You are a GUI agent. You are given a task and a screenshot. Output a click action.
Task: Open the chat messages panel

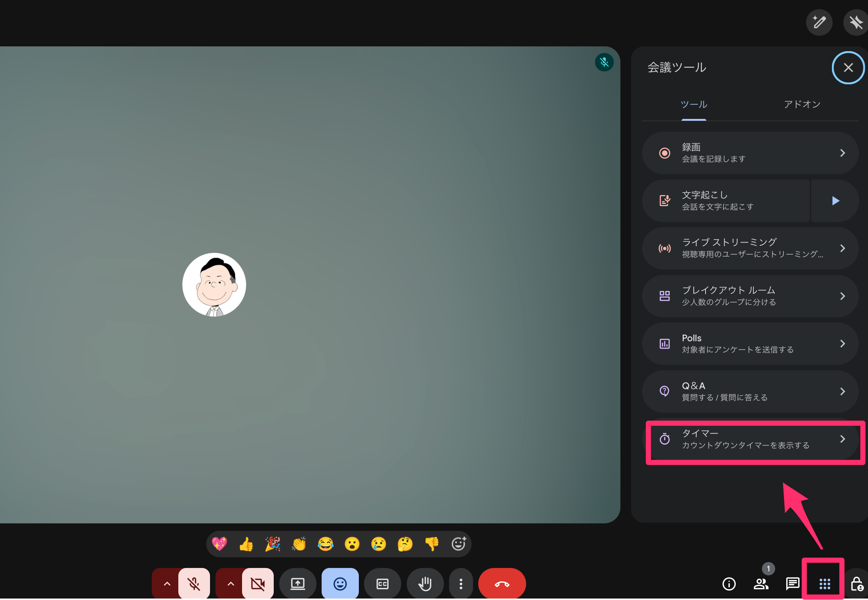tap(792, 584)
